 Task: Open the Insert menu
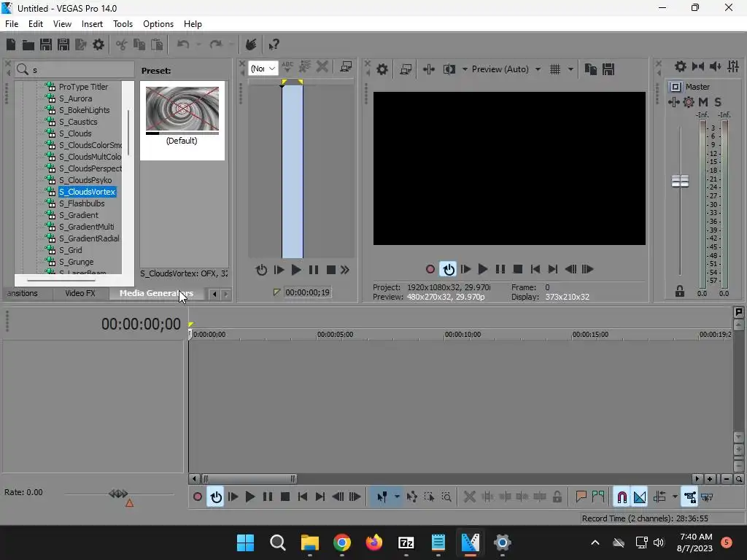point(92,24)
